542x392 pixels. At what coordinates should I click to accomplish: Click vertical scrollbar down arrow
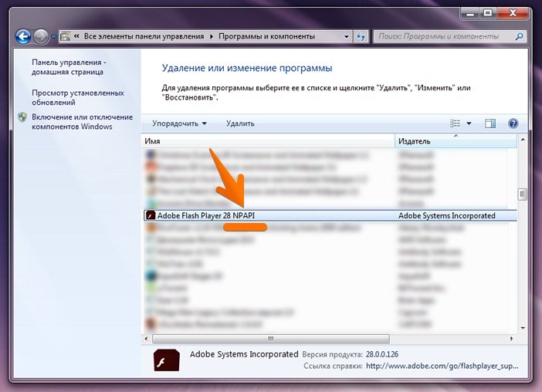pos(523,328)
